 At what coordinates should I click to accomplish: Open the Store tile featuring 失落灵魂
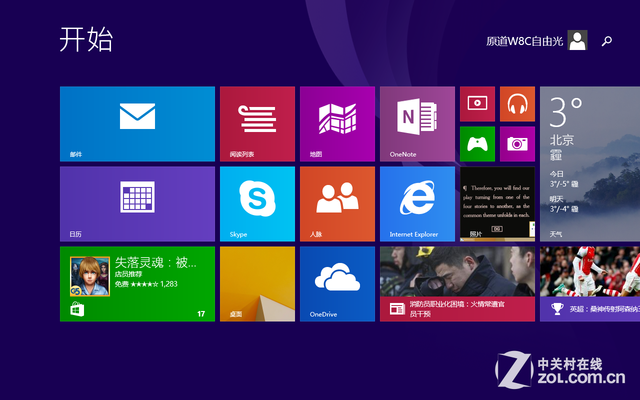pyautogui.click(x=137, y=284)
